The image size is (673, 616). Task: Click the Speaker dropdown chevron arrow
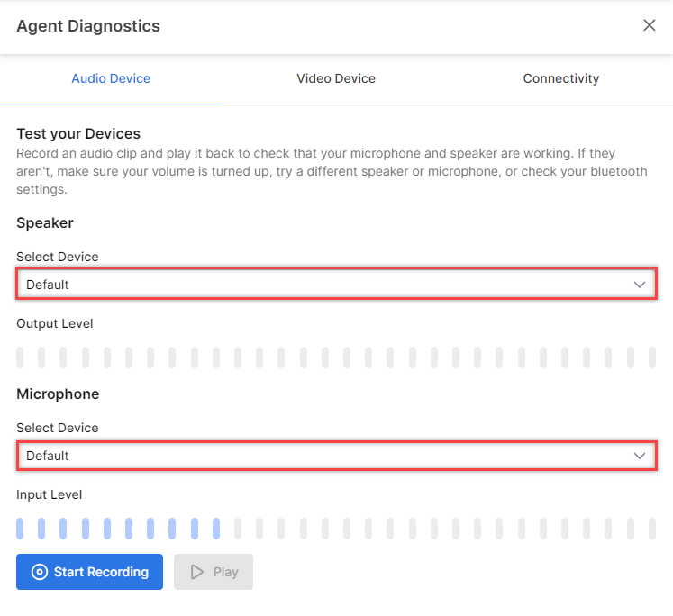point(640,285)
